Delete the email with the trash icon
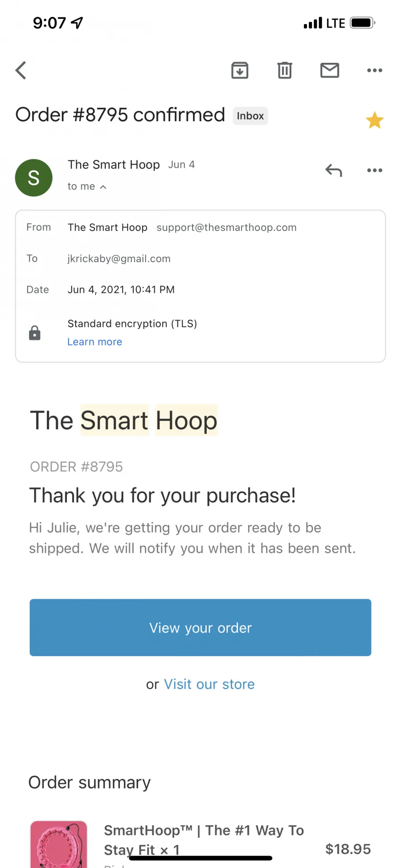This screenshot has height=868, width=401. tap(285, 70)
